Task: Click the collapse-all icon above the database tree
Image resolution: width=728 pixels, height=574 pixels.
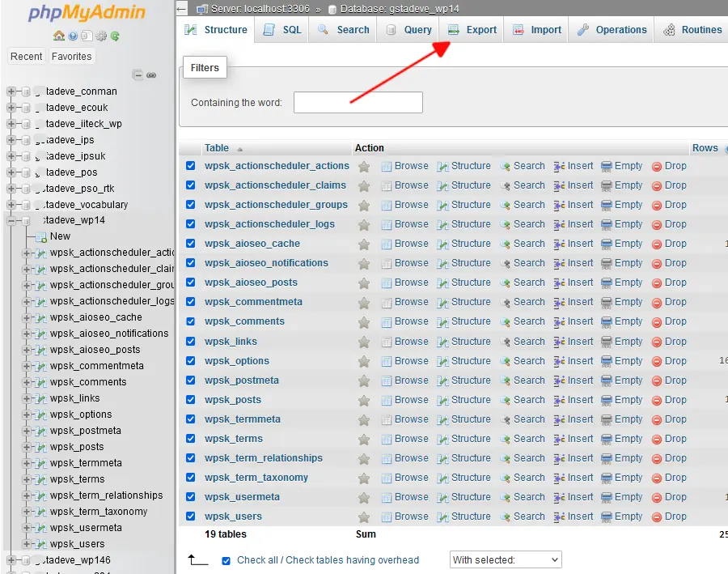Action: (138, 74)
